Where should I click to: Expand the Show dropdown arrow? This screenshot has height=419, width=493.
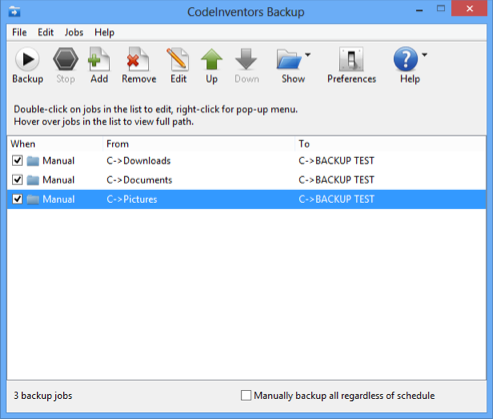coord(308,55)
